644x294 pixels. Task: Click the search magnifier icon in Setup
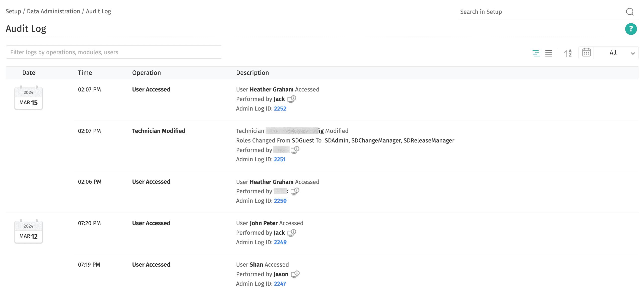[630, 12]
